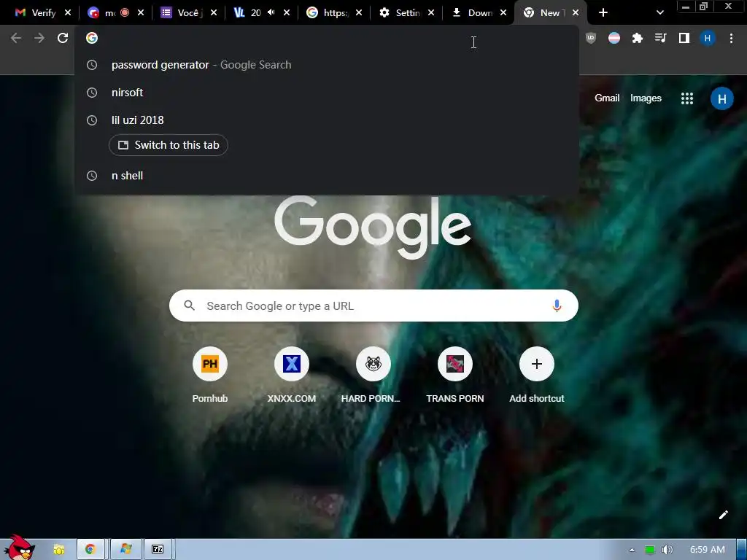
Task: Click the 'Search Google or type a URL' box
Action: (x=373, y=306)
